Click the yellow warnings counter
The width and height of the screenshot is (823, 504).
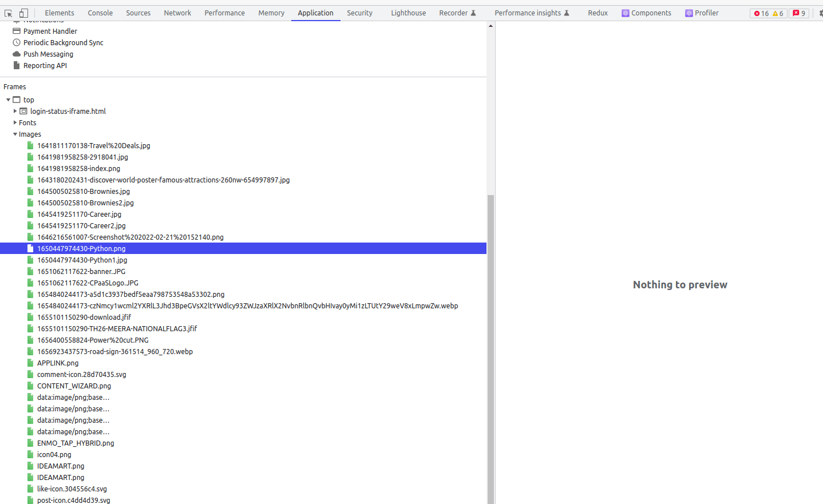777,13
